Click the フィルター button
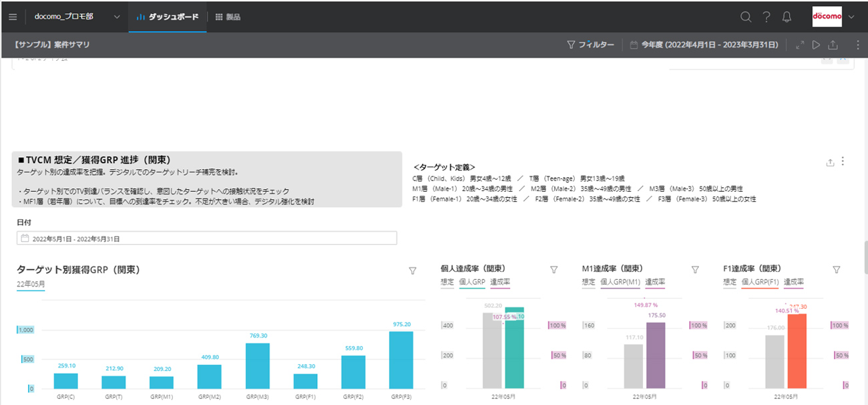 [590, 45]
